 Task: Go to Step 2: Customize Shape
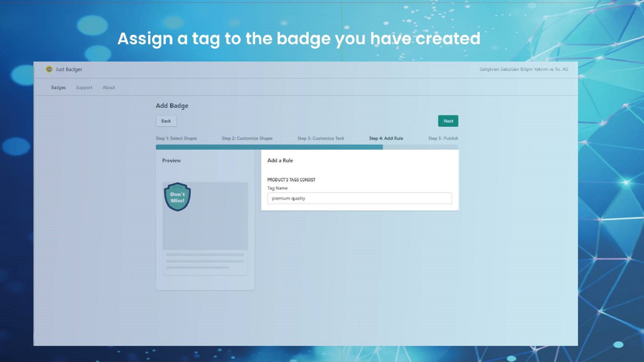coord(247,138)
